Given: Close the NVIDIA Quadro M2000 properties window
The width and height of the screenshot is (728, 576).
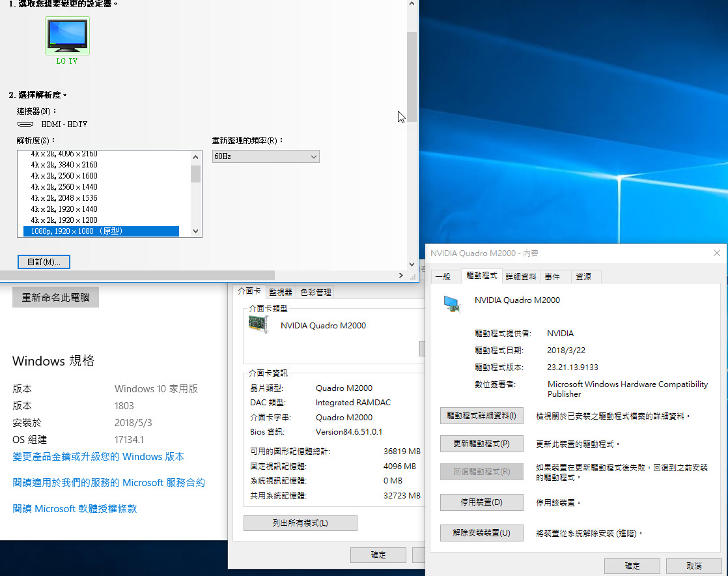Looking at the screenshot, I should pos(716,253).
